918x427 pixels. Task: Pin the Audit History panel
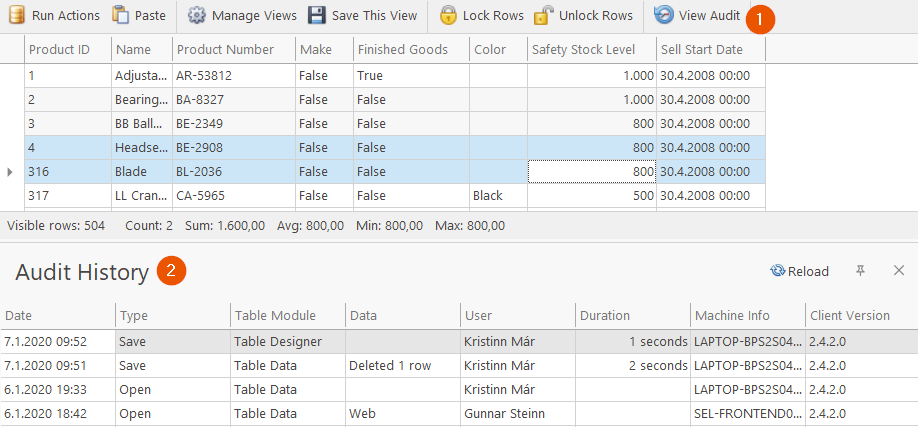(x=860, y=271)
